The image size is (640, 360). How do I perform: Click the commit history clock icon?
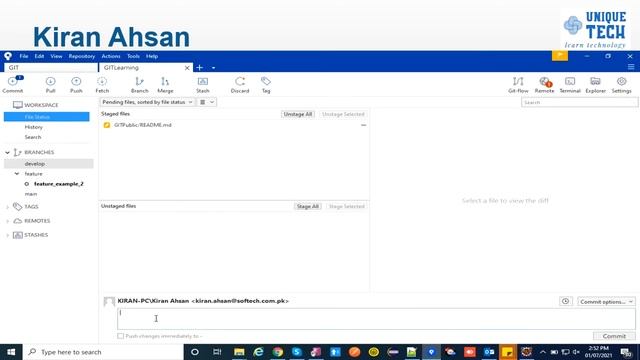tap(565, 301)
